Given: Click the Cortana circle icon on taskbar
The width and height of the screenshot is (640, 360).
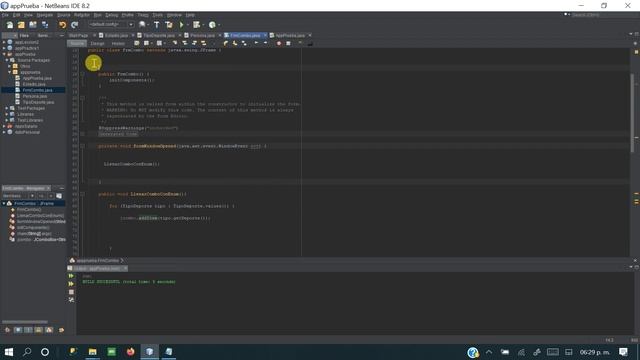Looking at the screenshot, I should pyautogui.click(x=45, y=351).
